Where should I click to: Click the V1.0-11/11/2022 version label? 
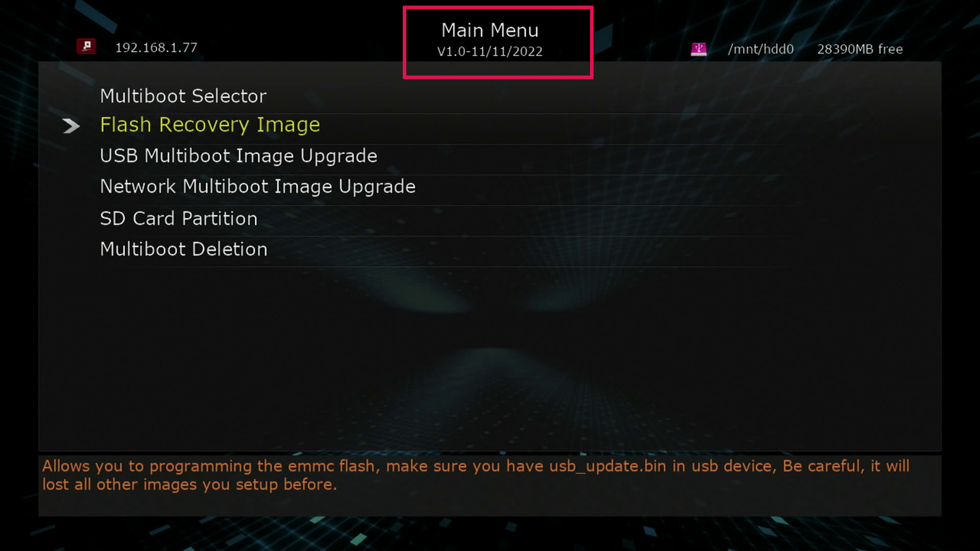click(x=490, y=52)
